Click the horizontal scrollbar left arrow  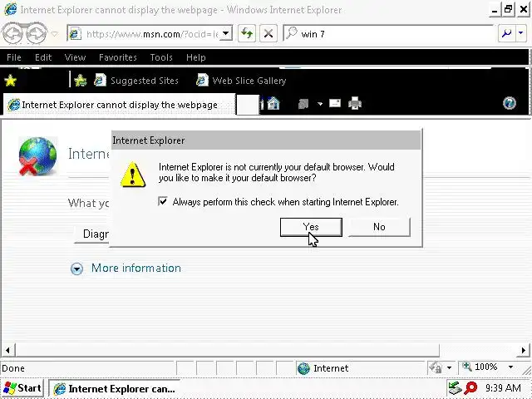[7, 350]
